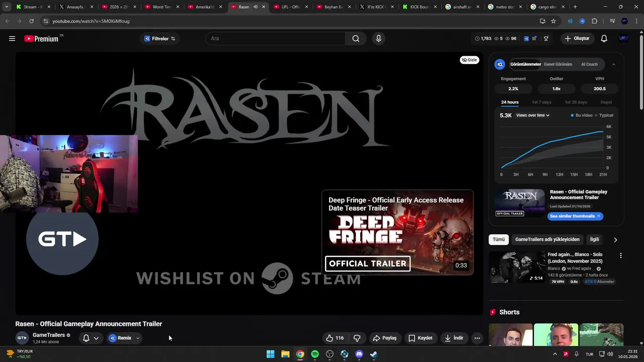Viewport: 644px width, 362px height.
Task: Show hidden system tray icons
Action: click(555, 354)
